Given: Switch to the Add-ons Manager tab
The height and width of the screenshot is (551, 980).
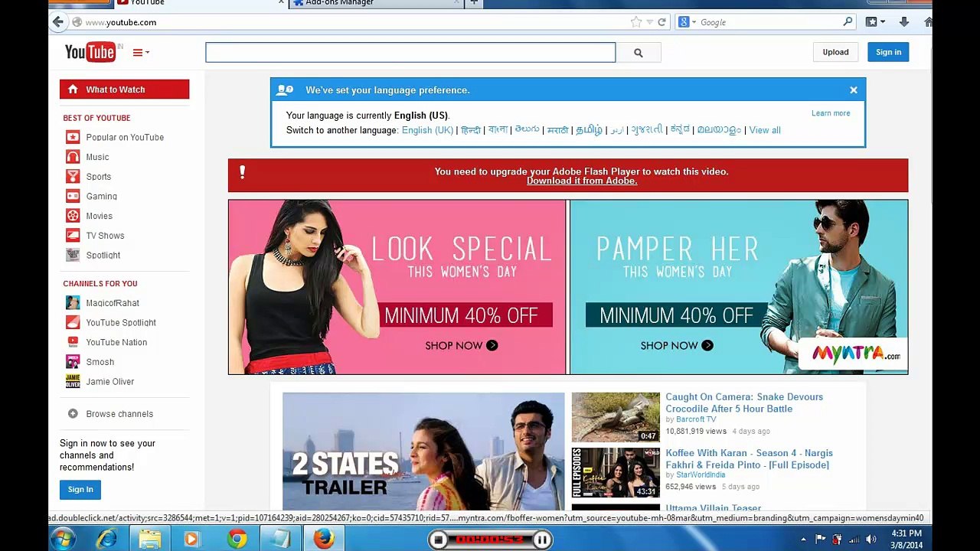Looking at the screenshot, I should pos(375,3).
